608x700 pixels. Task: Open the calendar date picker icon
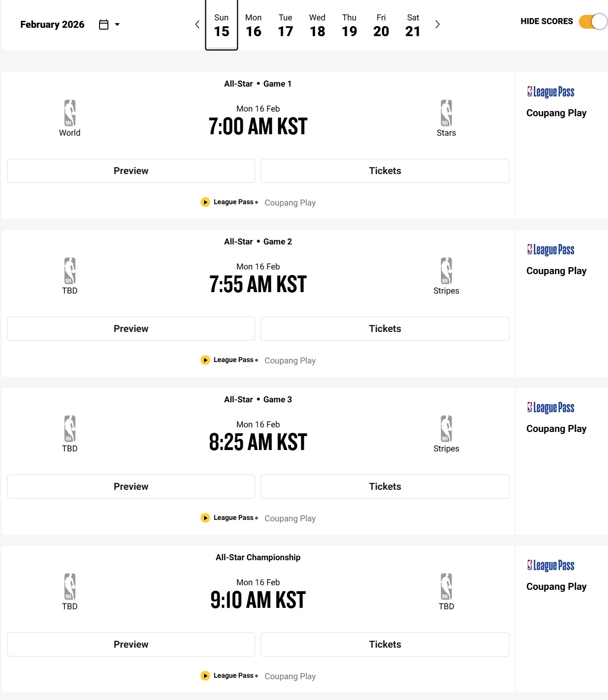click(x=104, y=25)
